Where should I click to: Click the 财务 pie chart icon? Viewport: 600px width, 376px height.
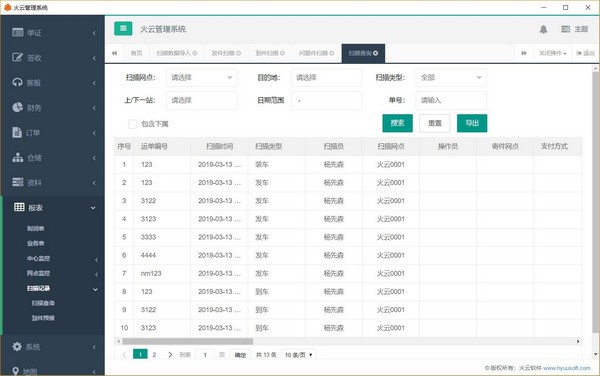click(x=18, y=107)
